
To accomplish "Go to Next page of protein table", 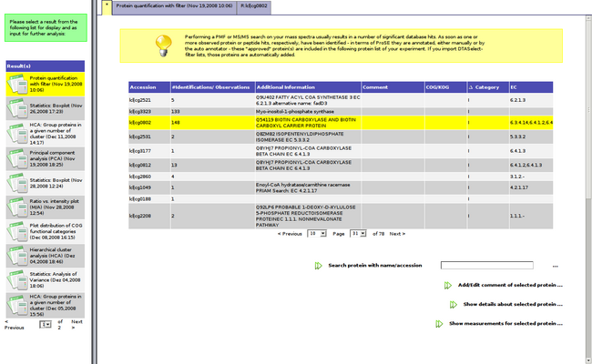I will point(397,234).
